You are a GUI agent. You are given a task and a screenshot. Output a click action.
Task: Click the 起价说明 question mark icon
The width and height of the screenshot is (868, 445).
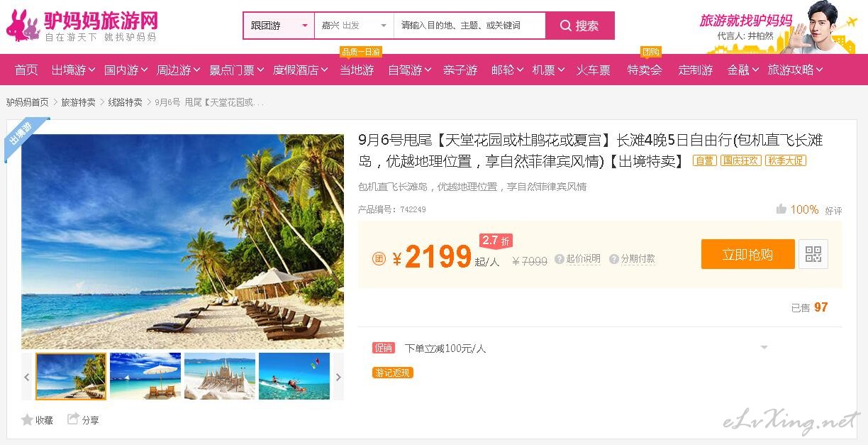pyautogui.click(x=560, y=259)
